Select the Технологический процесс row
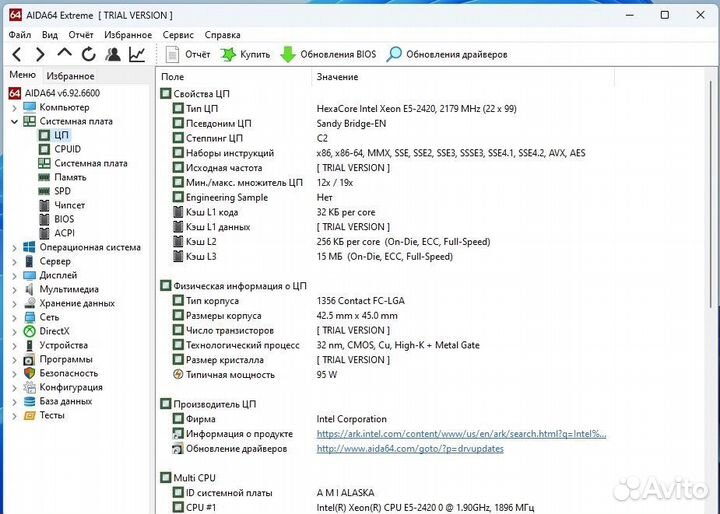Screen dimensions: 720x514 pyautogui.click(x=326, y=345)
